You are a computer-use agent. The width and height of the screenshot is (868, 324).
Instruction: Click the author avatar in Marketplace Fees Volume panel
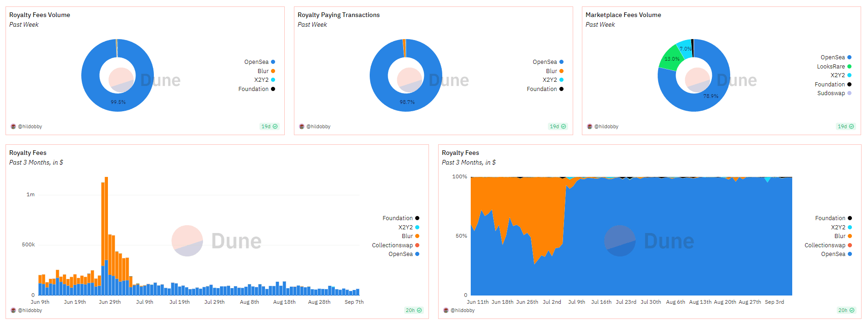590,126
